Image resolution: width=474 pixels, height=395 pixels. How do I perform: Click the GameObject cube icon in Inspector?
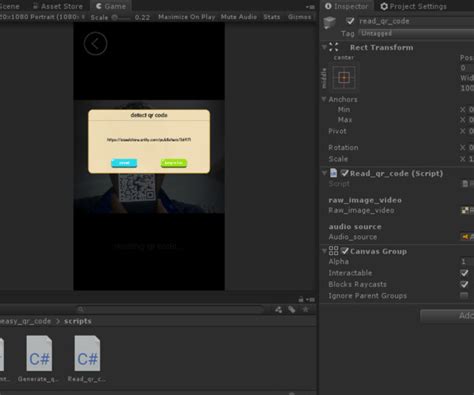click(329, 22)
